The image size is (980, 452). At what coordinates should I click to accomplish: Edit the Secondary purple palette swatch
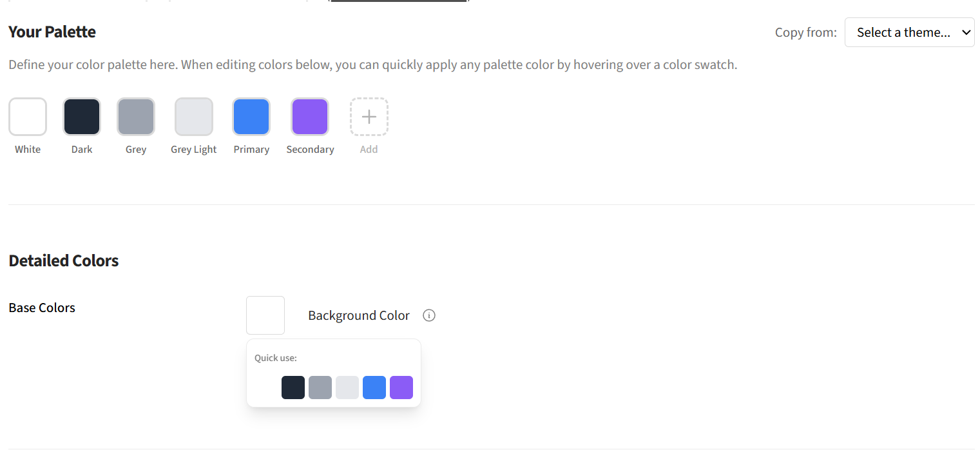coord(310,117)
